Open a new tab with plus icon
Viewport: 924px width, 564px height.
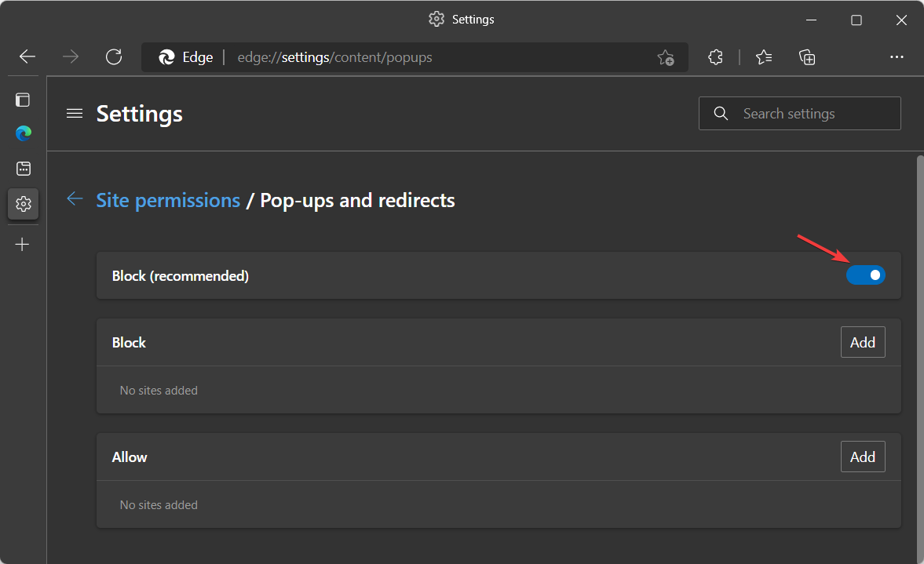click(x=23, y=244)
